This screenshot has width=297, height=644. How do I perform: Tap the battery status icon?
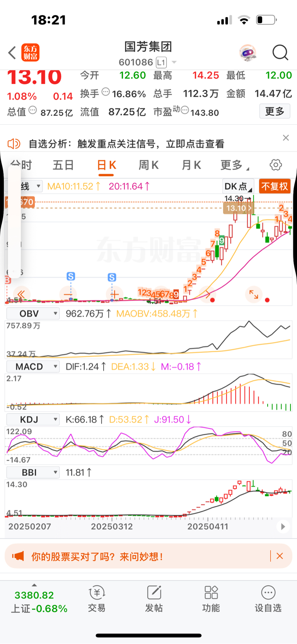266,20
